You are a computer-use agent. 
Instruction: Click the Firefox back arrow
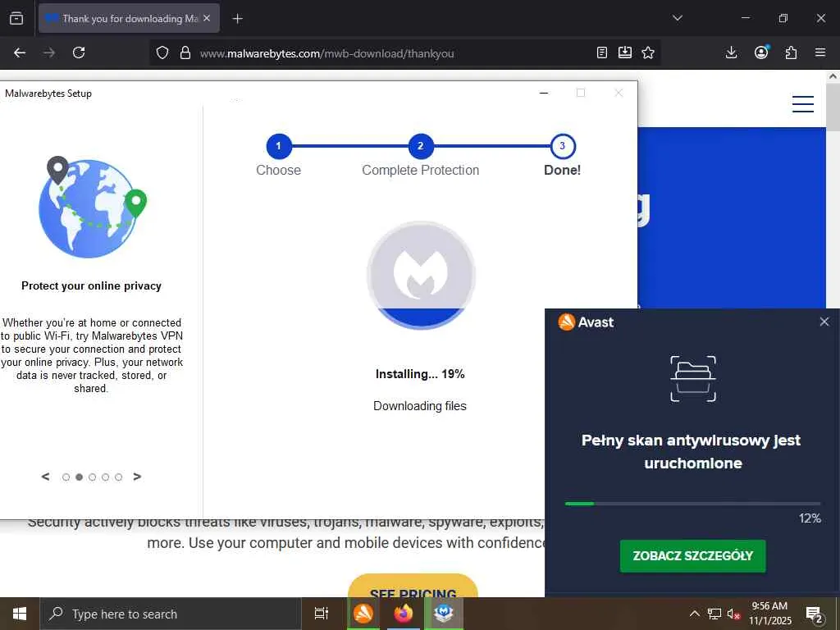pyautogui.click(x=20, y=52)
